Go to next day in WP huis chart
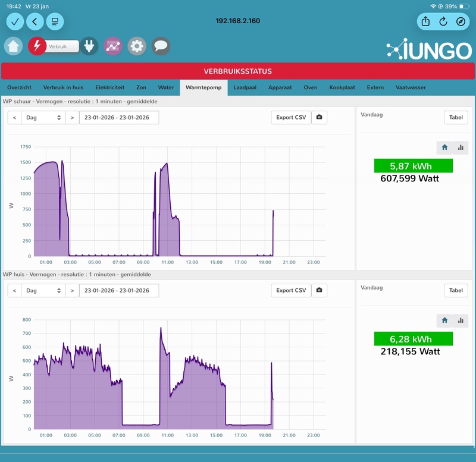476x462 pixels. [x=72, y=290]
